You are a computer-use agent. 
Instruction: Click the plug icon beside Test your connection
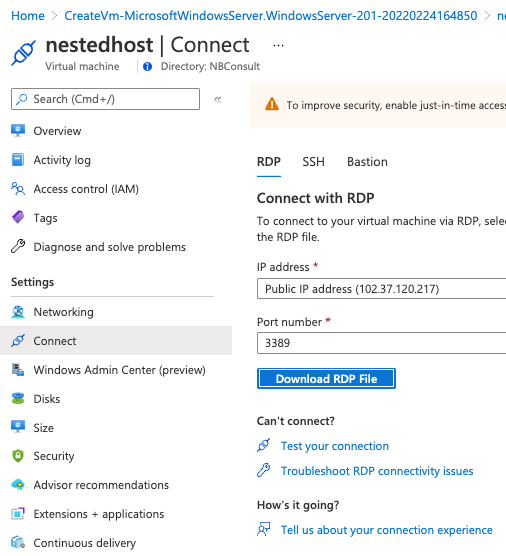coord(263,445)
